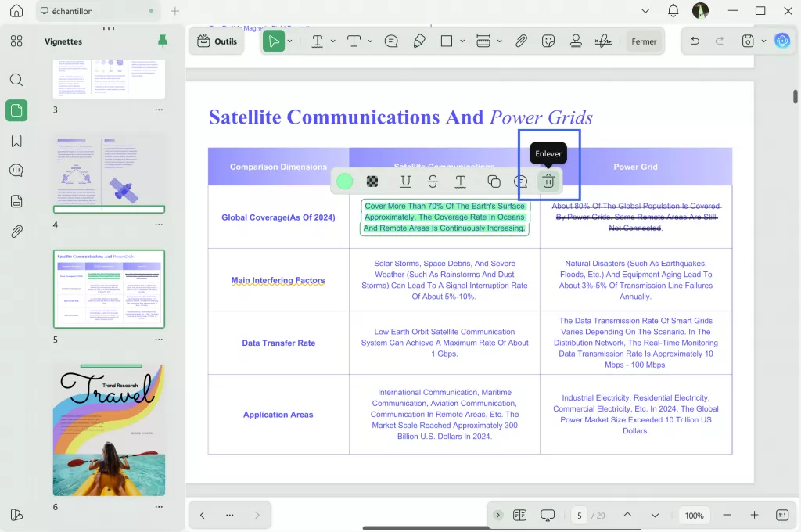Expand the rectangle shape tool dropdown
This screenshot has width=801, height=532.
462,41
